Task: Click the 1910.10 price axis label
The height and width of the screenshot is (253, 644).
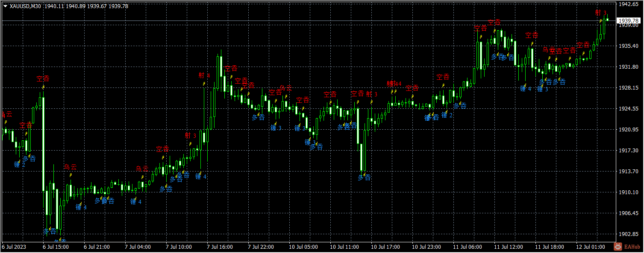Action: click(x=629, y=192)
